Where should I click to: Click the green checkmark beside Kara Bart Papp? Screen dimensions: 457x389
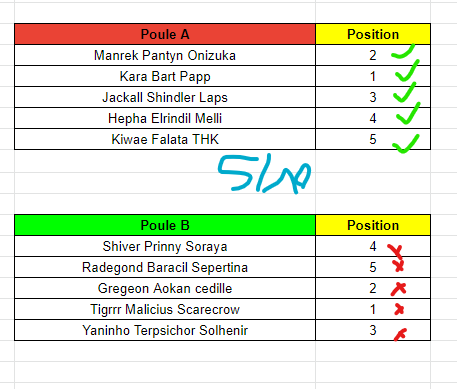[x=407, y=71]
